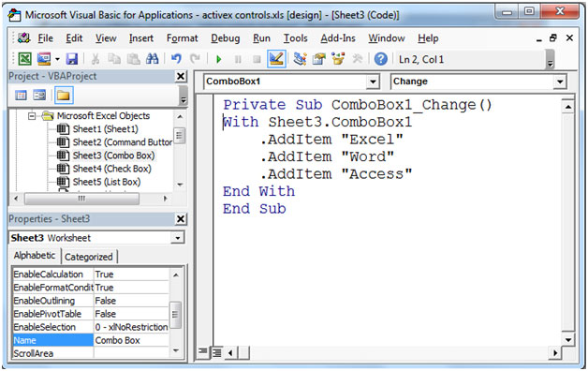Toggle Folders view in Project panel
588x371 pixels.
tap(64, 96)
